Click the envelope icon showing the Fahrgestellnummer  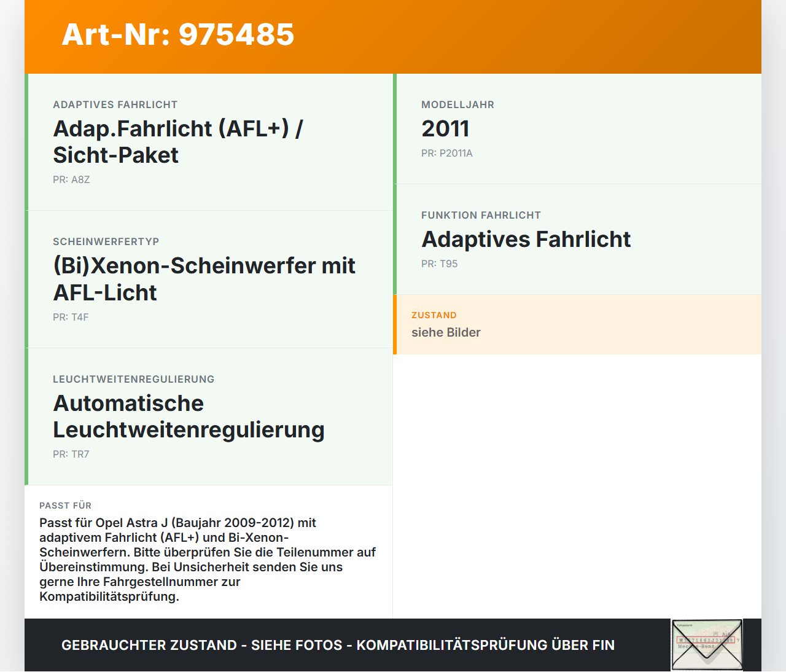tap(707, 644)
